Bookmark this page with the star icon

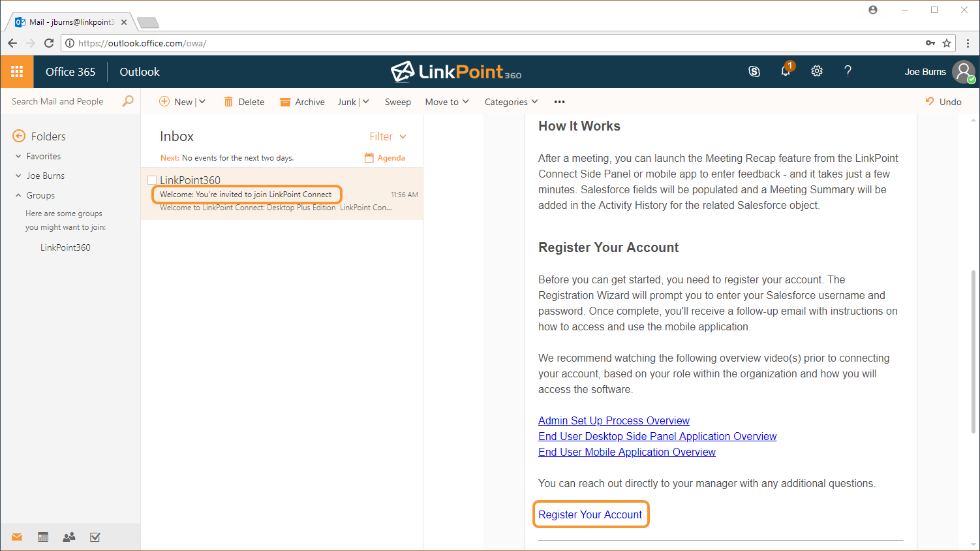pyautogui.click(x=947, y=43)
